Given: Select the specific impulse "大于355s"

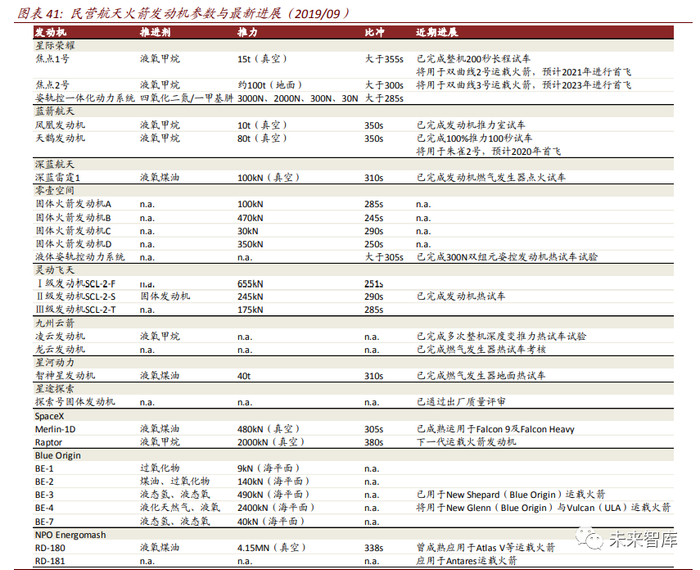Looking at the screenshot, I should tap(384, 59).
